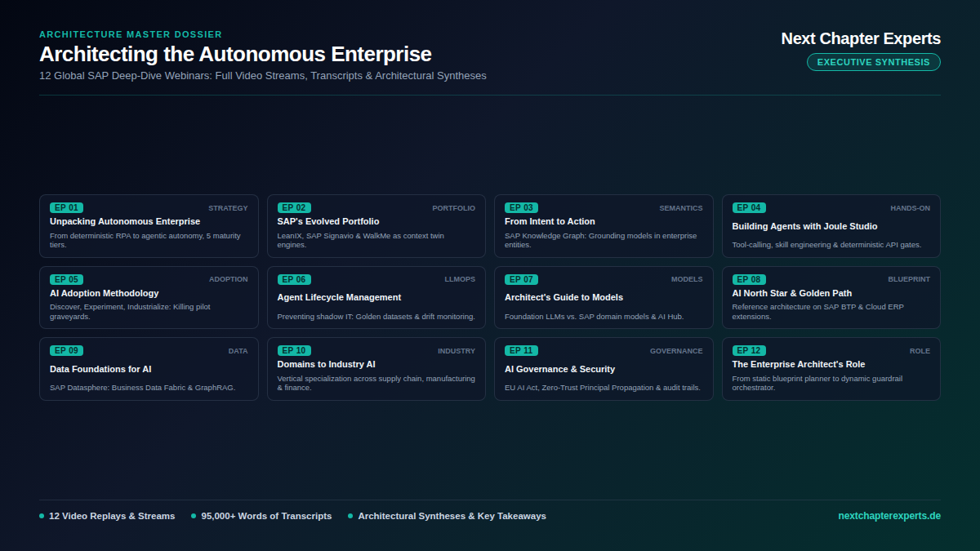
Task: Open AI Adoption Methodology title
Action: point(105,293)
